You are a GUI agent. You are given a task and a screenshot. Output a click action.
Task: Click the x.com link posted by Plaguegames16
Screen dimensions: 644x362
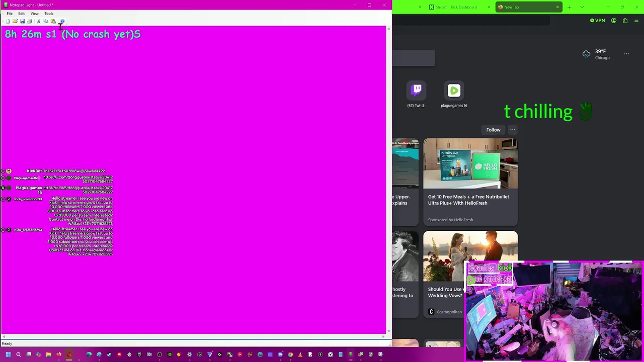click(78, 179)
